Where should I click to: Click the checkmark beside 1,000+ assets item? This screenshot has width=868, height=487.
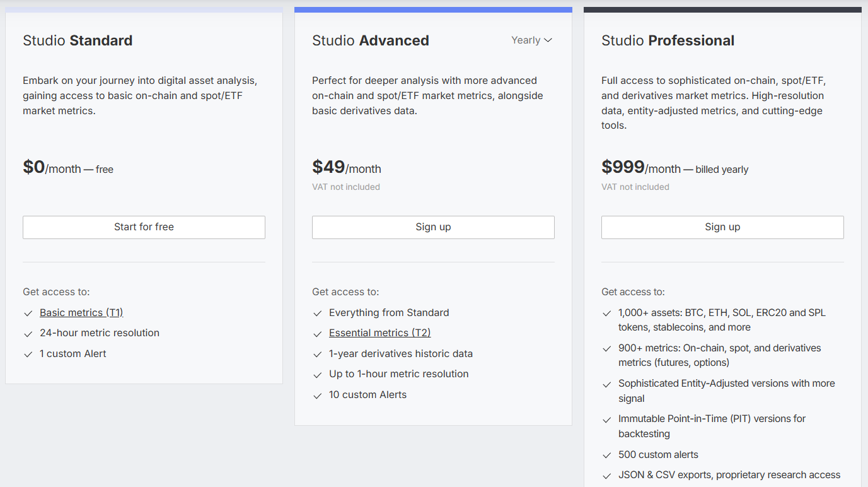pyautogui.click(x=606, y=314)
